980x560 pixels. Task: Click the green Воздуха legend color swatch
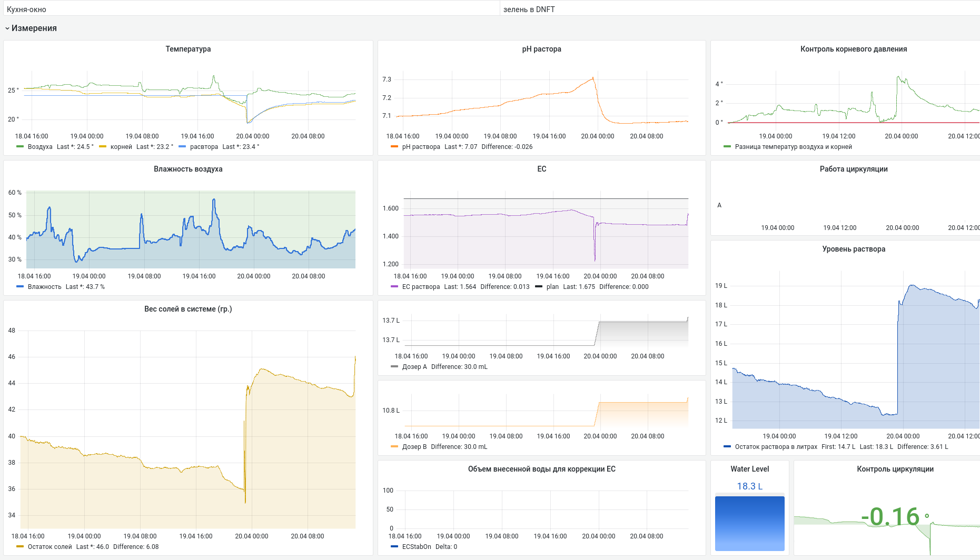[x=20, y=147]
